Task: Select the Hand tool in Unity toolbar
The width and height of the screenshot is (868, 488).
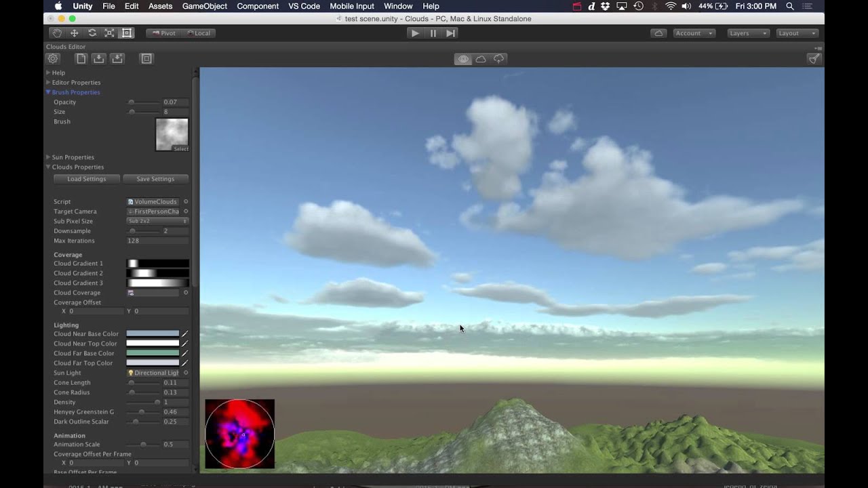Action: pos(57,33)
